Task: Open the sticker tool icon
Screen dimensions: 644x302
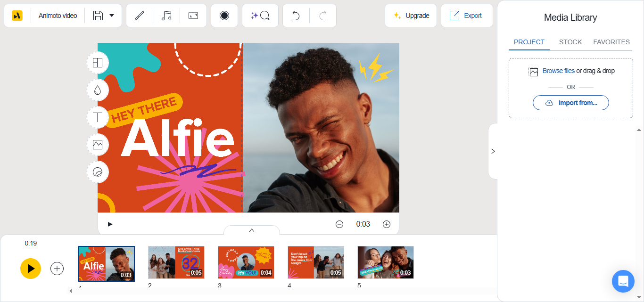Action: (98, 172)
